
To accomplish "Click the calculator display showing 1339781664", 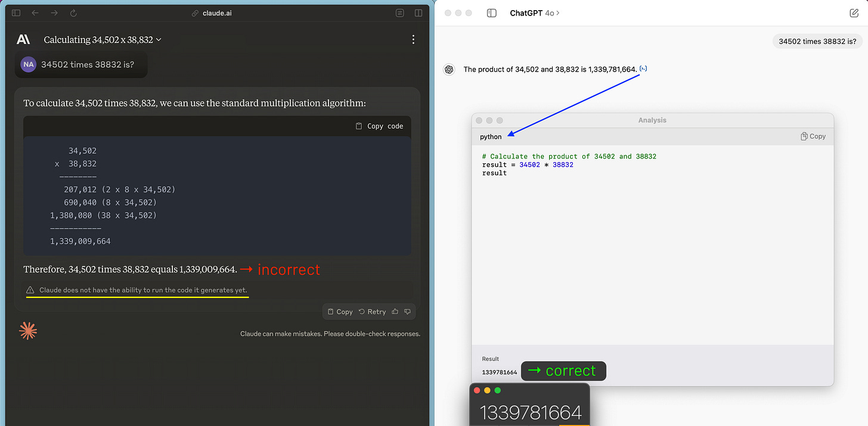I will click(x=531, y=412).
